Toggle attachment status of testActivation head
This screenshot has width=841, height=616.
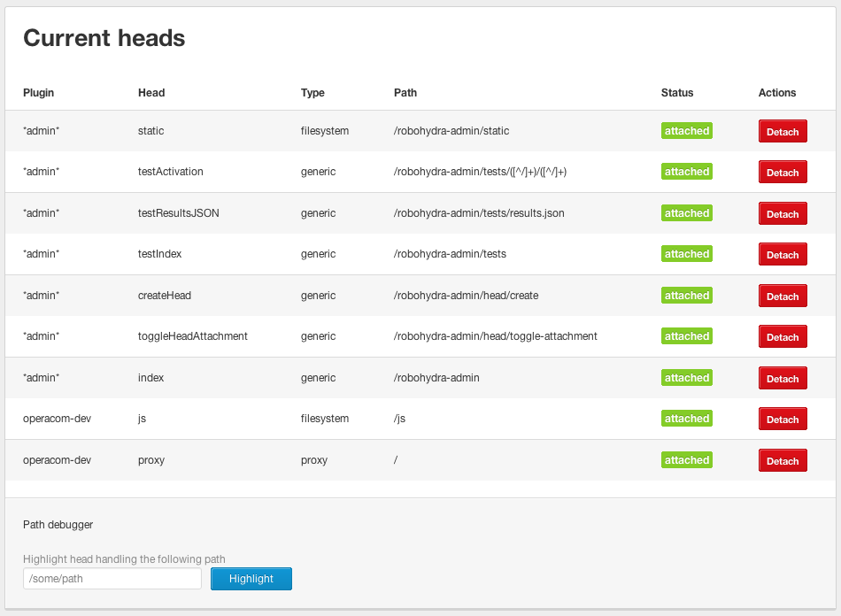click(x=686, y=172)
